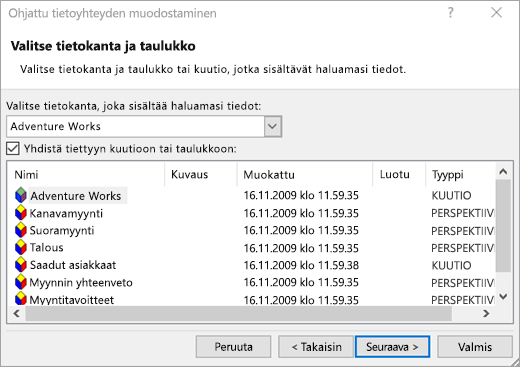520x367 pixels.
Task: Select the Kanavamyynti row name
Action: pyautogui.click(x=66, y=213)
